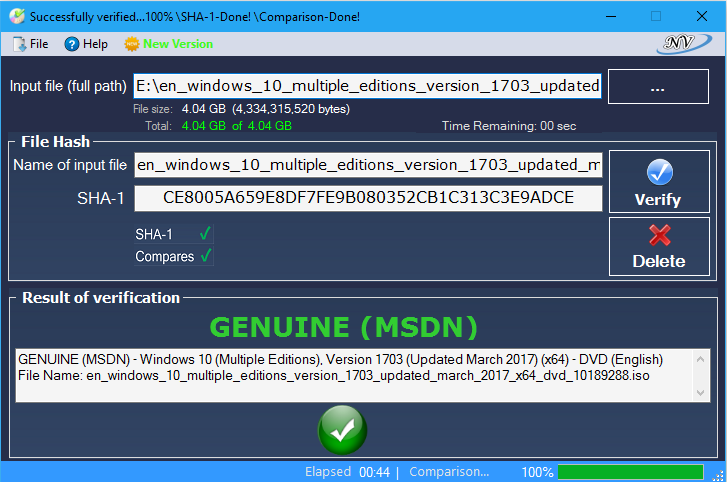The height and width of the screenshot is (482, 727).
Task: Click the browse button with three dots
Action: pos(657,87)
